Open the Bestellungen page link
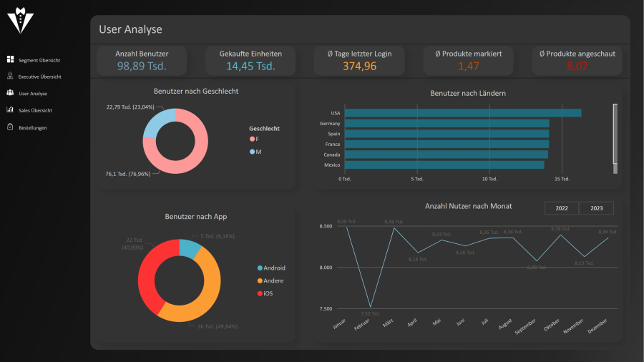Viewport: 644px width, 362px height. (x=33, y=127)
